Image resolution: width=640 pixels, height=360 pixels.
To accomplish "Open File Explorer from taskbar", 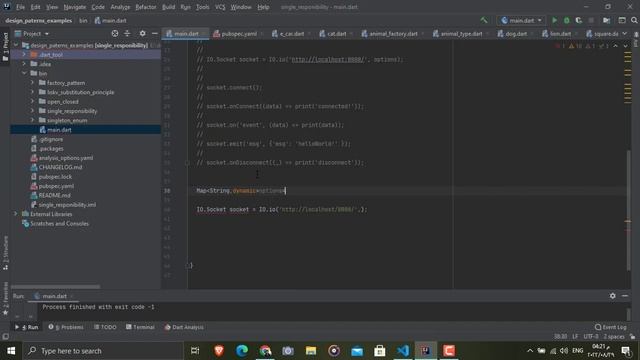I will [x=311, y=351].
